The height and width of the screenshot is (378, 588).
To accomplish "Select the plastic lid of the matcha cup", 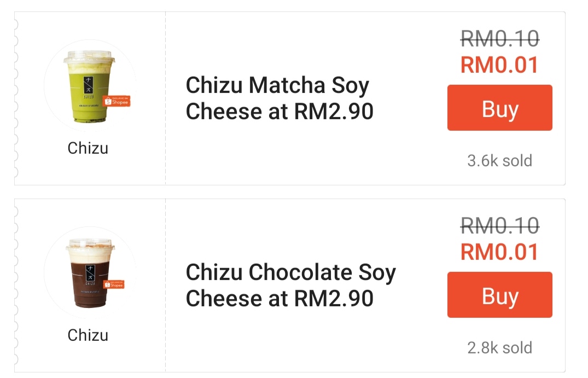I will coord(88,57).
